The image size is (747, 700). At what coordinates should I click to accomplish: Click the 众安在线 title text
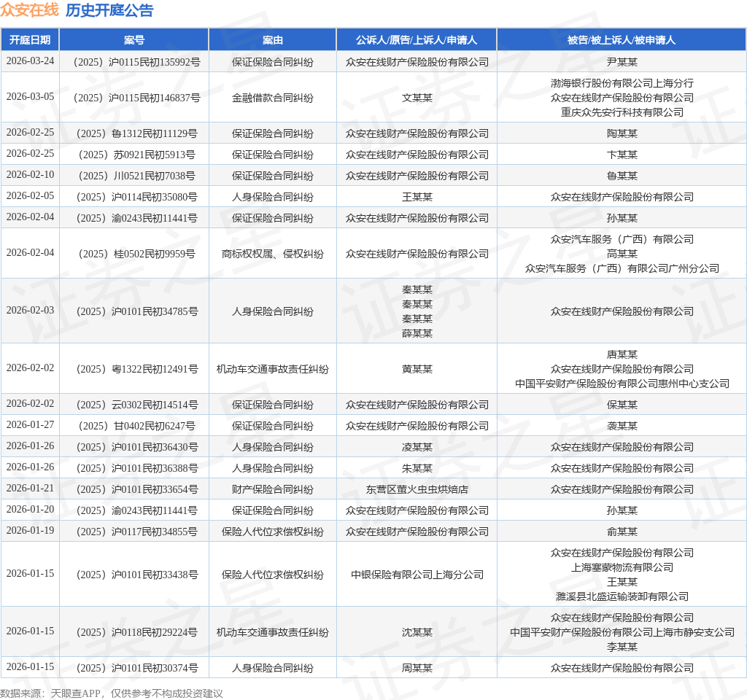[29, 10]
